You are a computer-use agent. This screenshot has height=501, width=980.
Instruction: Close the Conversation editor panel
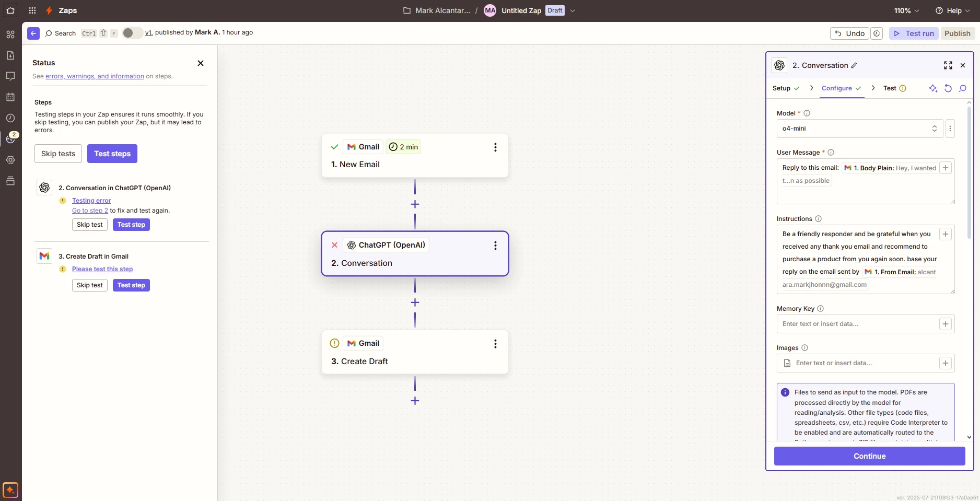[963, 65]
